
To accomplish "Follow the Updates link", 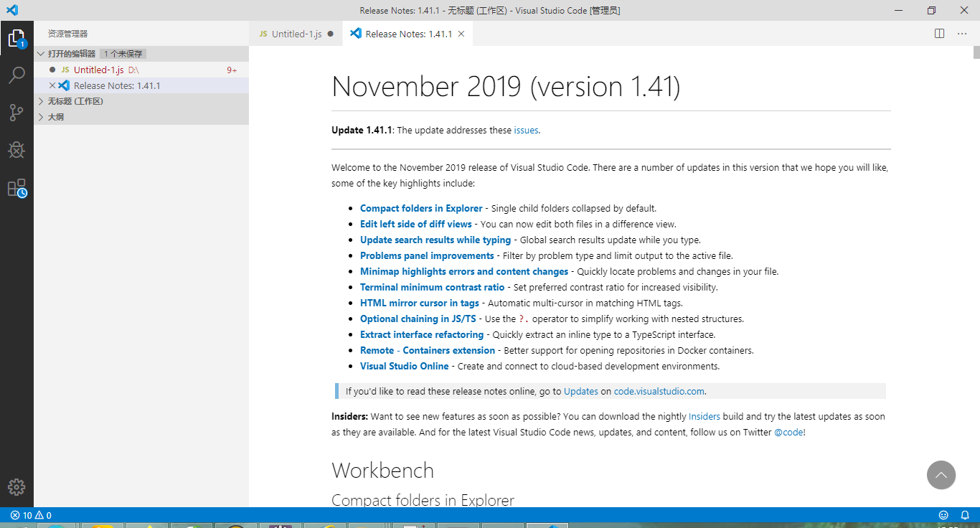I will 581,391.
